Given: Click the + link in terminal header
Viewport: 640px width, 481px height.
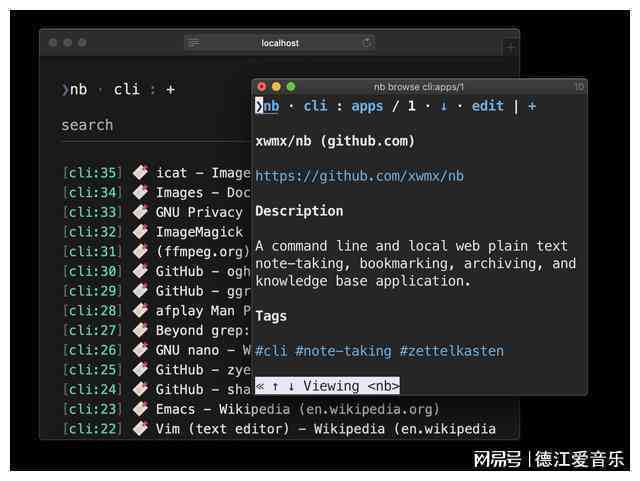Looking at the screenshot, I should (531, 106).
